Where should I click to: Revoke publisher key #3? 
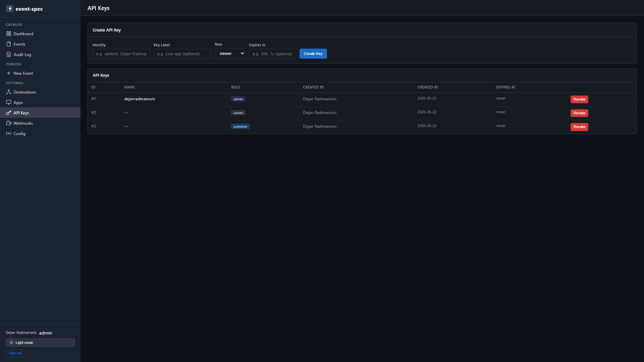[579, 127]
